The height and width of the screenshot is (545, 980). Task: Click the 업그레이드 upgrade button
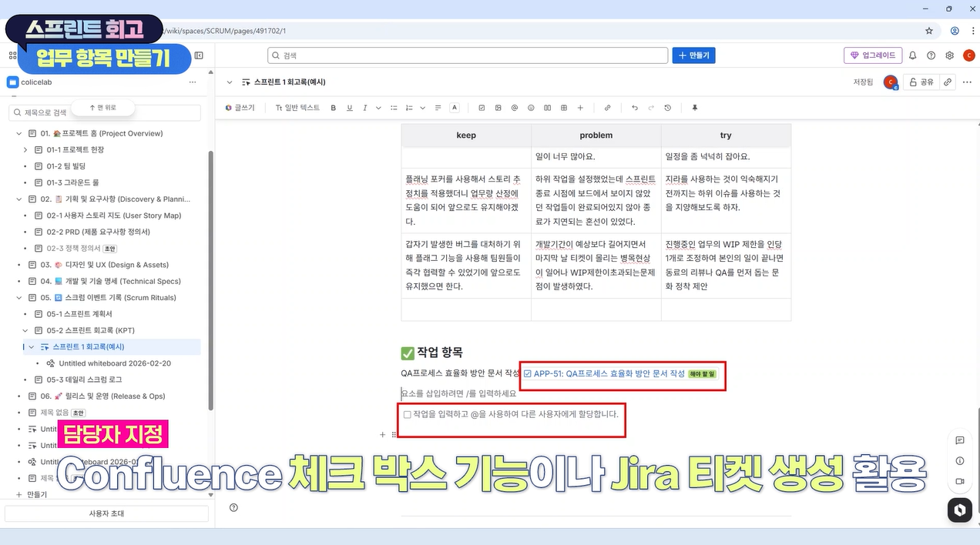tap(873, 55)
